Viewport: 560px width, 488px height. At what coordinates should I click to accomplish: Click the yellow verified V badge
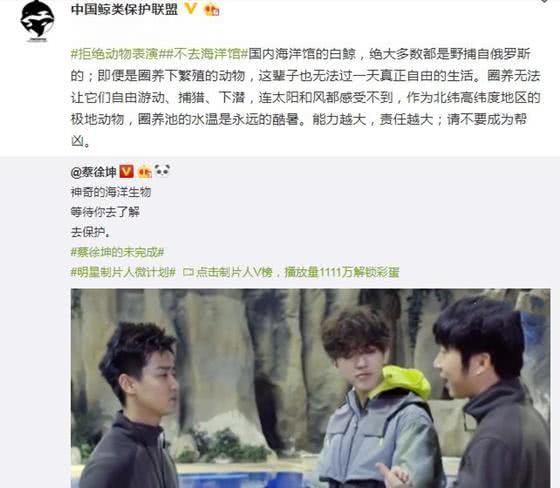[191, 9]
